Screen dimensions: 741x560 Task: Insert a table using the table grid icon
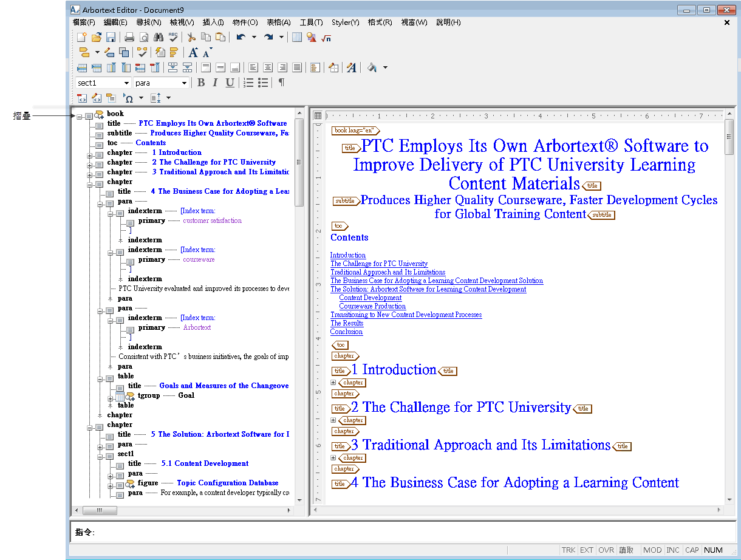pyautogui.click(x=297, y=37)
